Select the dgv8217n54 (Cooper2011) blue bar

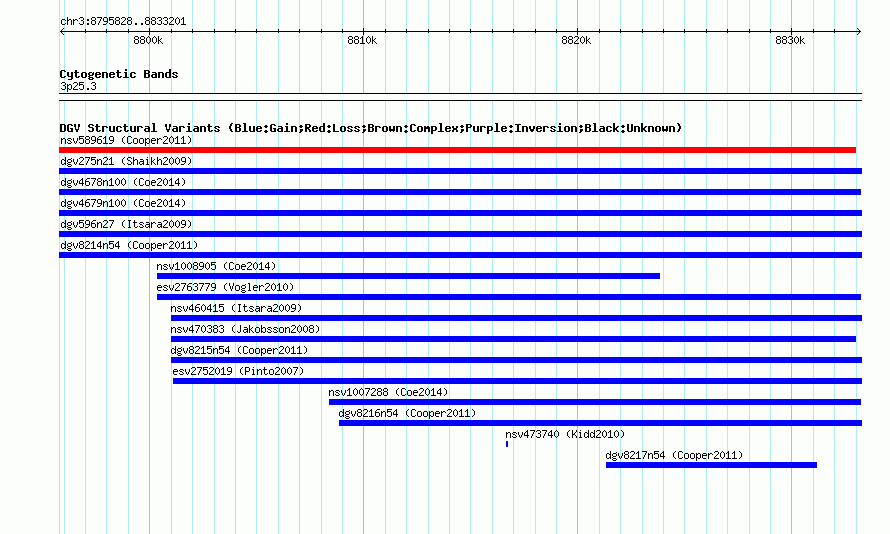pos(711,465)
